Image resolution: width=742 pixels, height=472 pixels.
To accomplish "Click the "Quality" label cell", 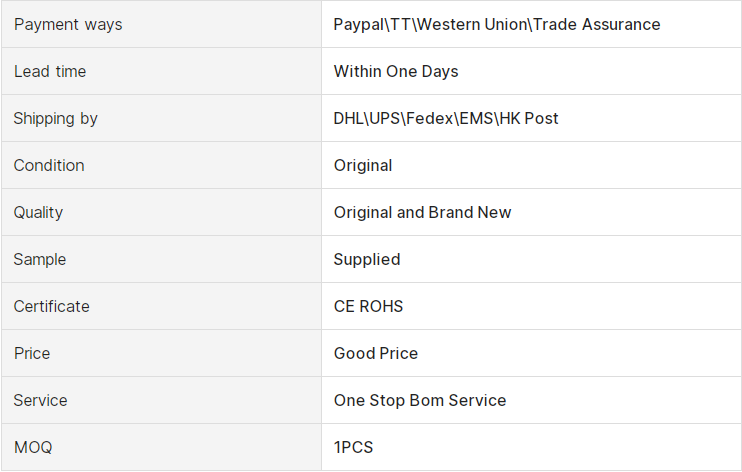I will tap(38, 212).
